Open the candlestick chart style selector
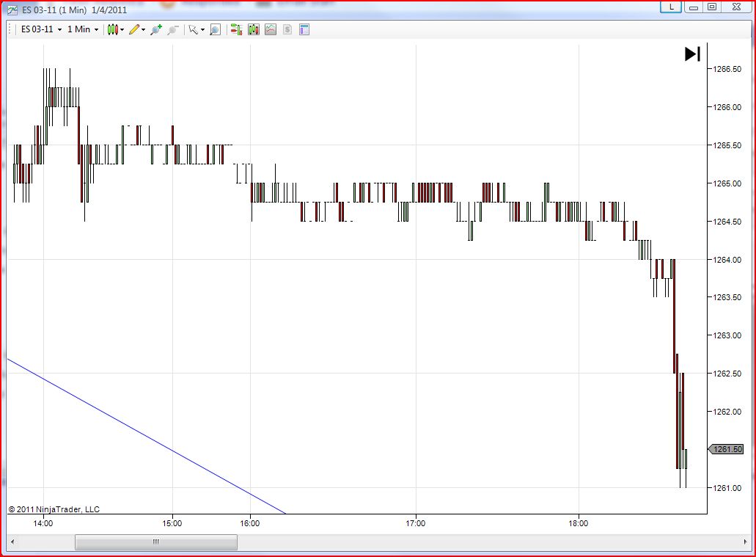The width and height of the screenshot is (756, 557). (x=116, y=30)
